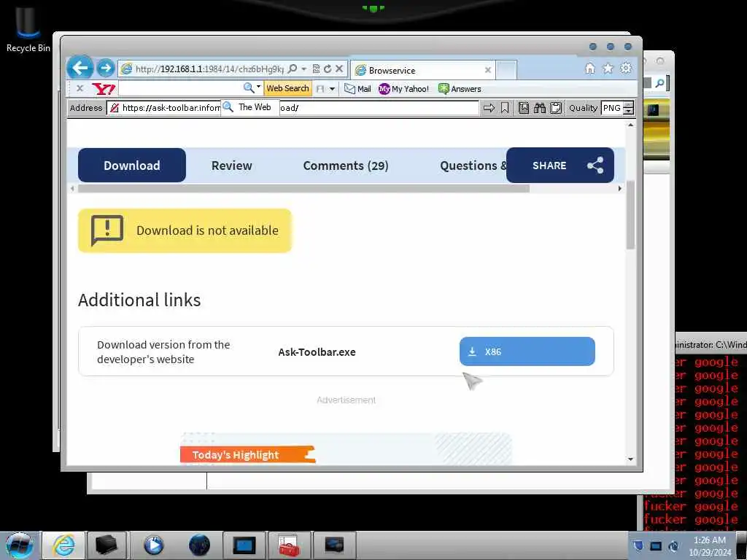Click the bookmark icon in the Browservice bar
Screen dimensions: 747x560
505,108
